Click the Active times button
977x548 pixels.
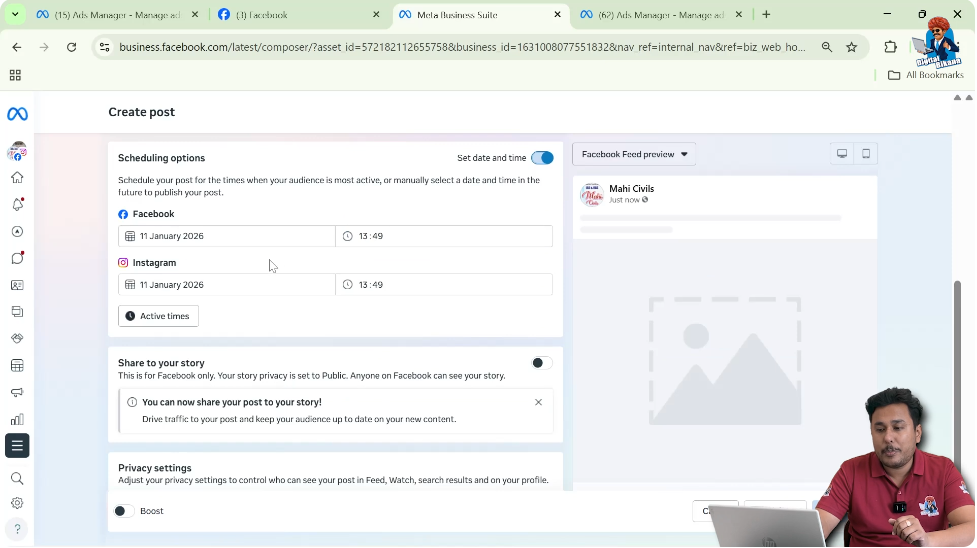158,316
